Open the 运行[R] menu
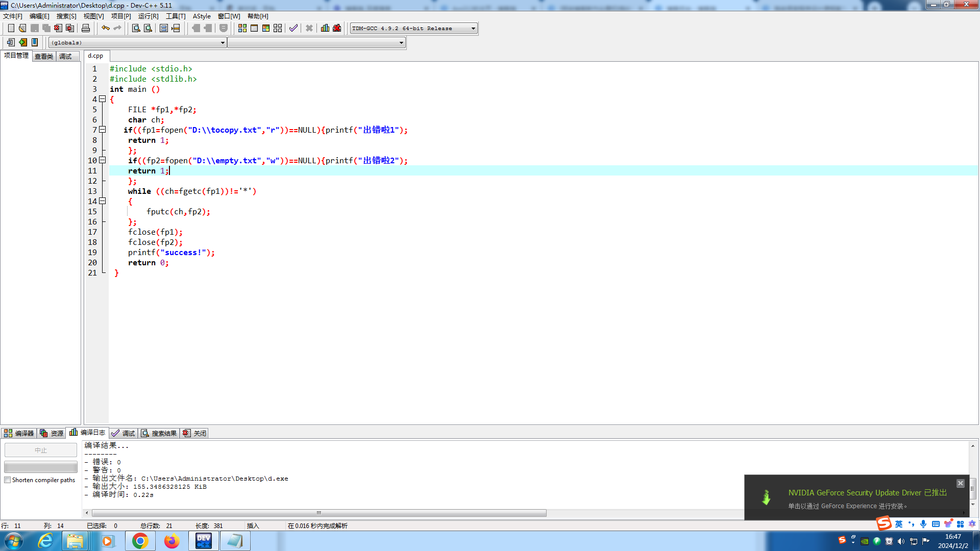980x551 pixels. click(x=148, y=16)
